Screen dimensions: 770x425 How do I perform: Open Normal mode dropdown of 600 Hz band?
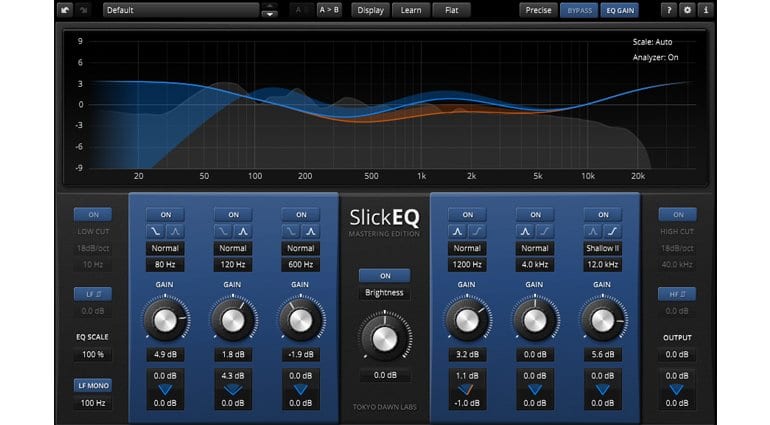point(301,248)
